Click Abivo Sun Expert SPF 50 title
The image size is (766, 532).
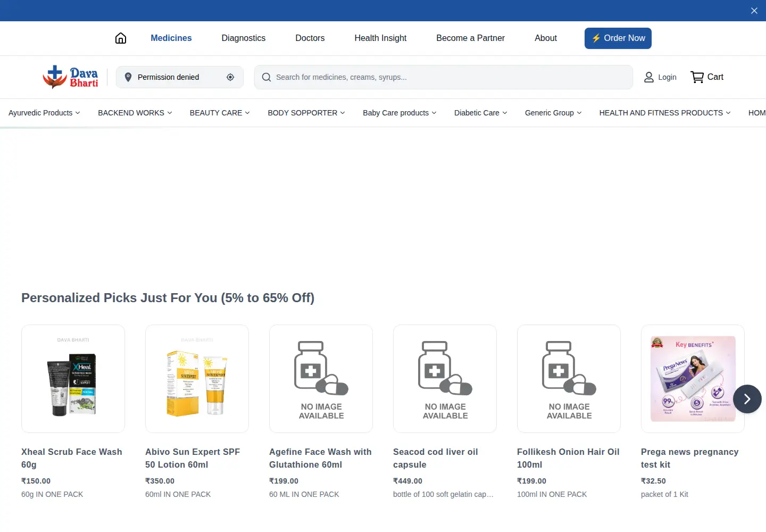pos(193,458)
